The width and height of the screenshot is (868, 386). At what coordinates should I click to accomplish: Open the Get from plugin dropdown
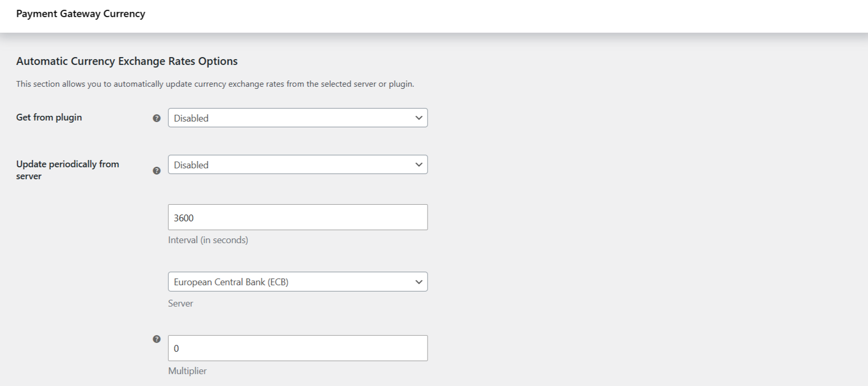tap(298, 118)
